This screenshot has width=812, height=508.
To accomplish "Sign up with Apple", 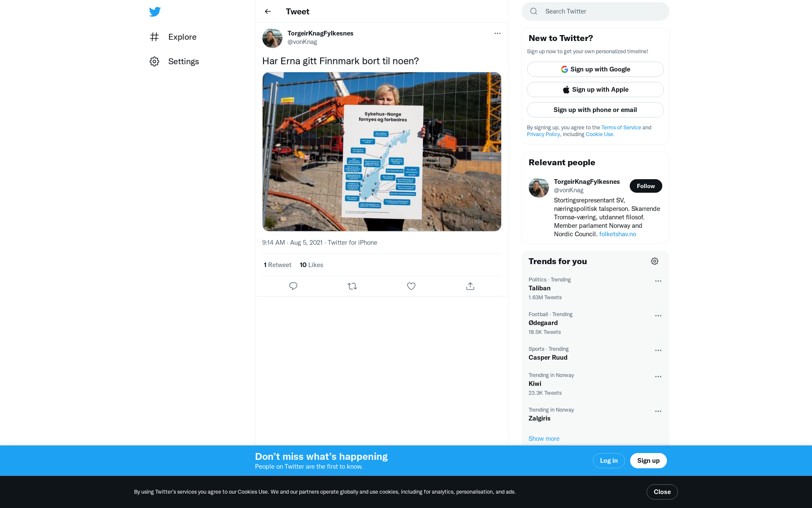I will click(x=595, y=90).
